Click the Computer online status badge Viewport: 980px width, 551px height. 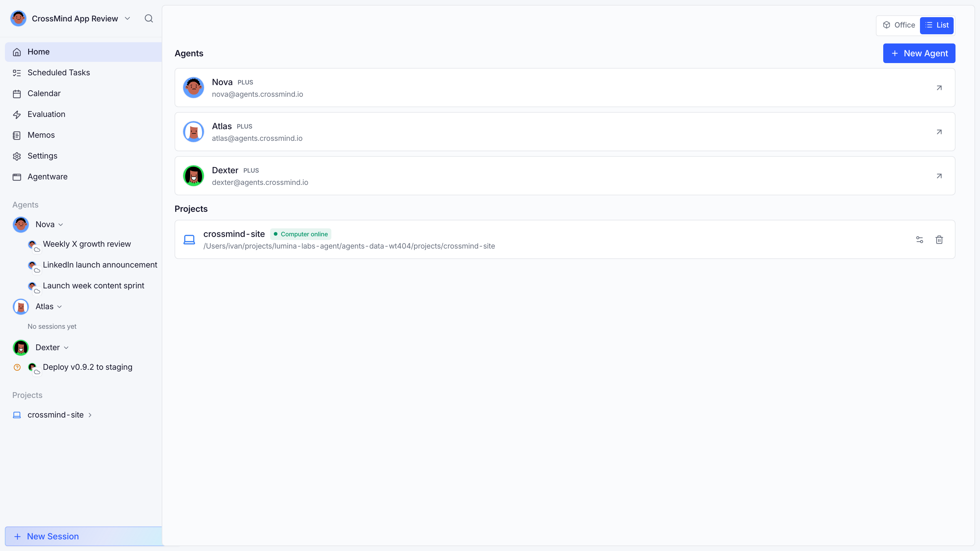click(x=300, y=234)
